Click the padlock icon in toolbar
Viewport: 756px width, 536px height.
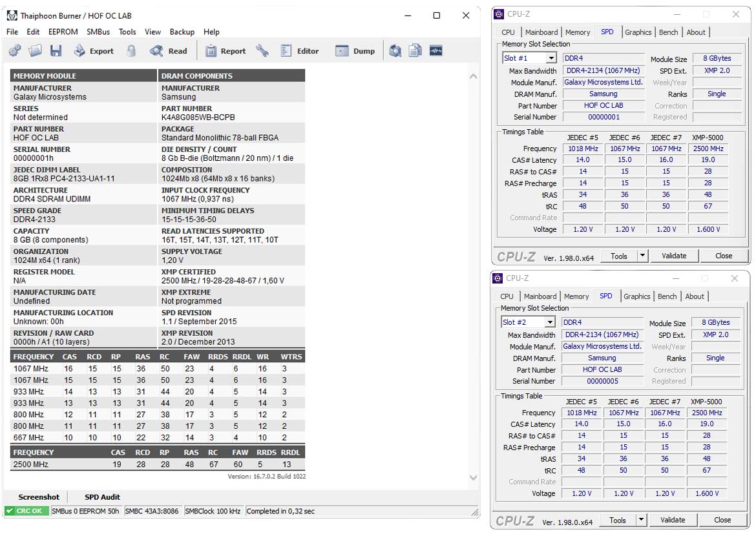coord(131,50)
